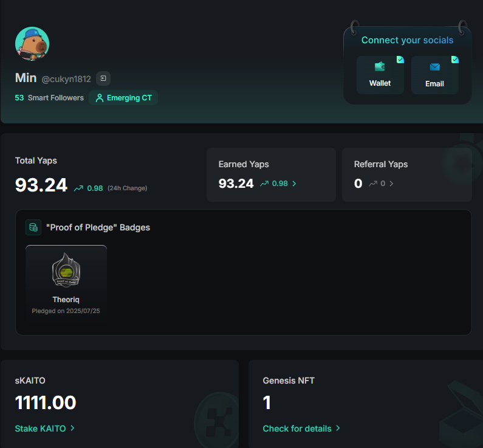Click the checkmark on the Wallet card
This screenshot has width=483, height=448.
point(400,60)
